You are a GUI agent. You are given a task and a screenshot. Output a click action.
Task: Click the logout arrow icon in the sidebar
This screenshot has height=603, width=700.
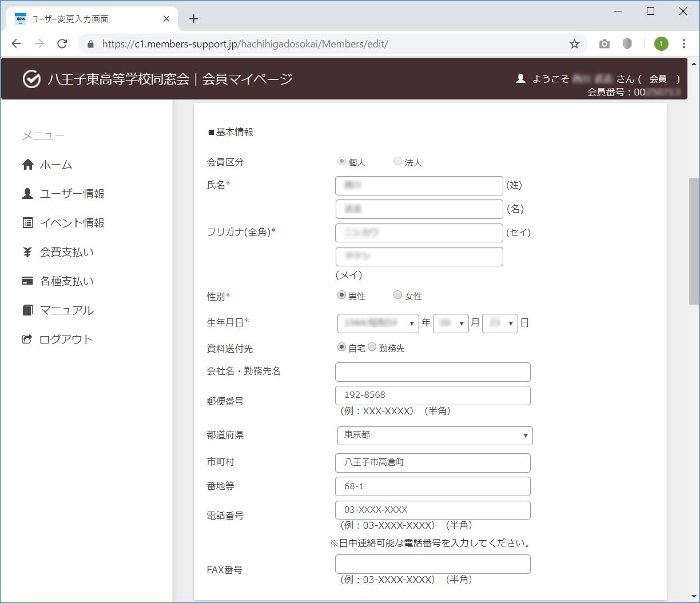point(27,340)
